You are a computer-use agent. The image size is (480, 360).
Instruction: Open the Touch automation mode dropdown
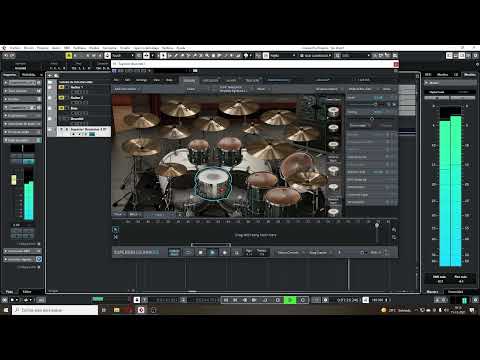point(123,56)
